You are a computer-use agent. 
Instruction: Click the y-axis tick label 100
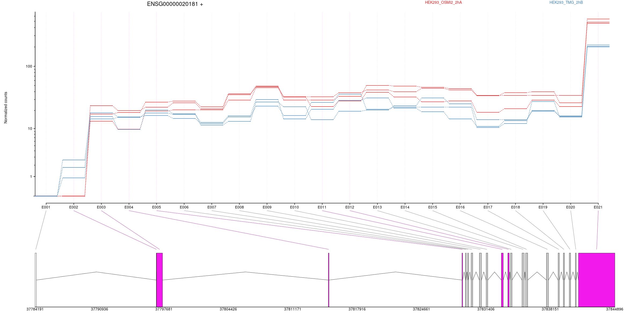(x=29, y=67)
